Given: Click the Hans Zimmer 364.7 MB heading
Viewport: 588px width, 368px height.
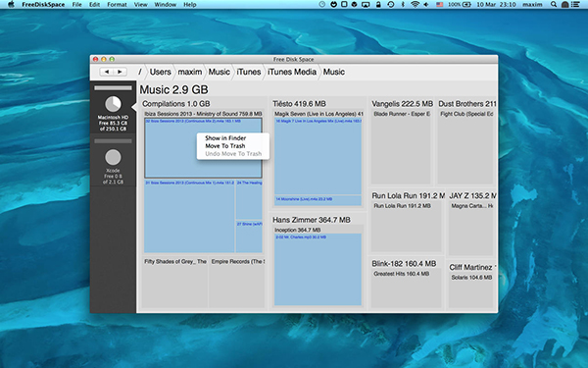Looking at the screenshot, I should tap(312, 220).
